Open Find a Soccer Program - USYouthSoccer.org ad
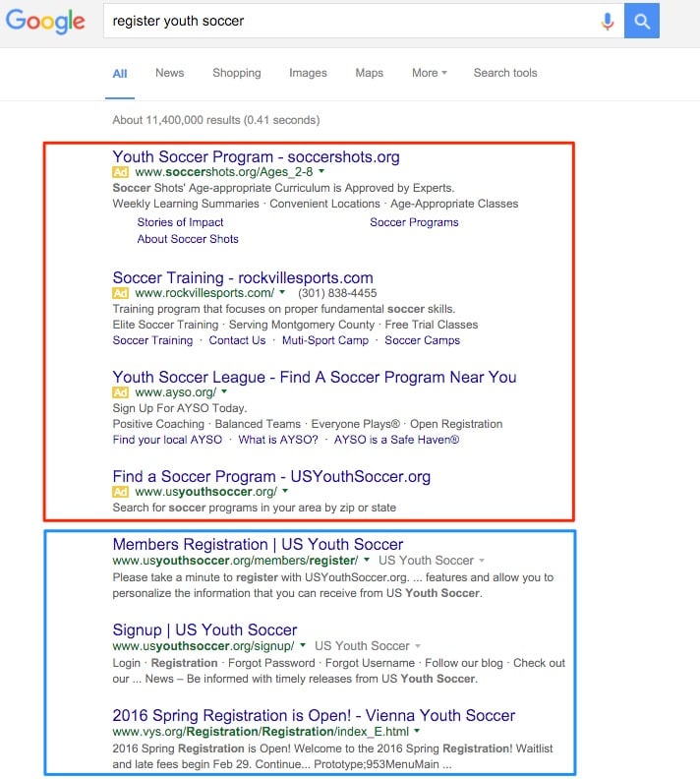 tap(271, 477)
